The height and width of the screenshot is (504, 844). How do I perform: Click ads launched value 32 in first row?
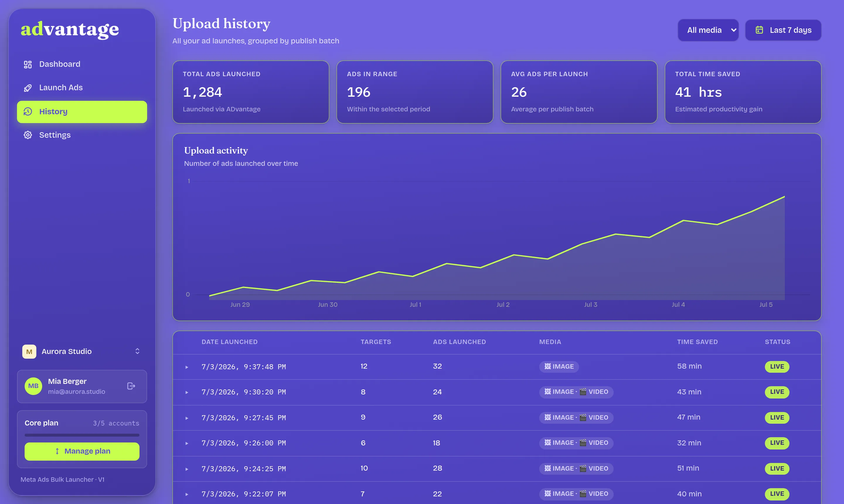[437, 367]
